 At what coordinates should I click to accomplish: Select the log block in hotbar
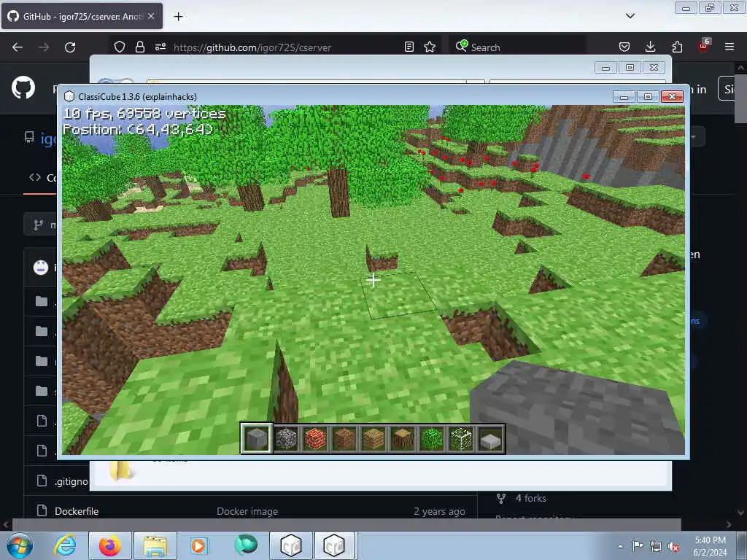pos(402,438)
